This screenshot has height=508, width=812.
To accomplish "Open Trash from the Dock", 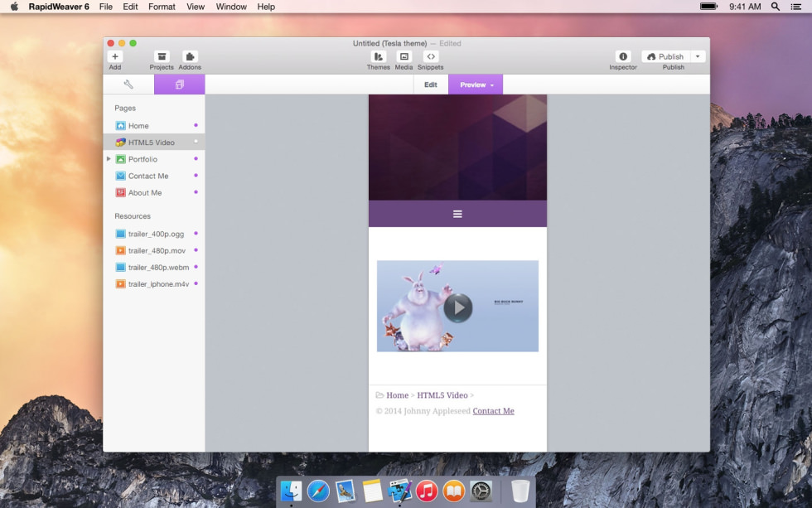I will coord(520,491).
